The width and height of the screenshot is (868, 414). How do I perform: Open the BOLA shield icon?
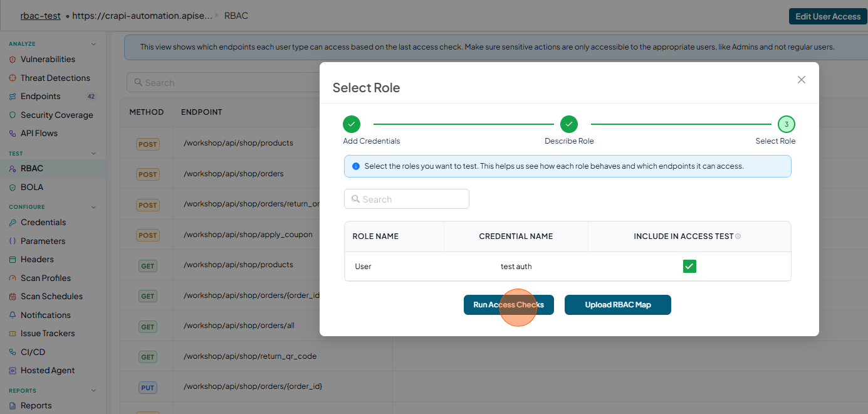tap(13, 188)
